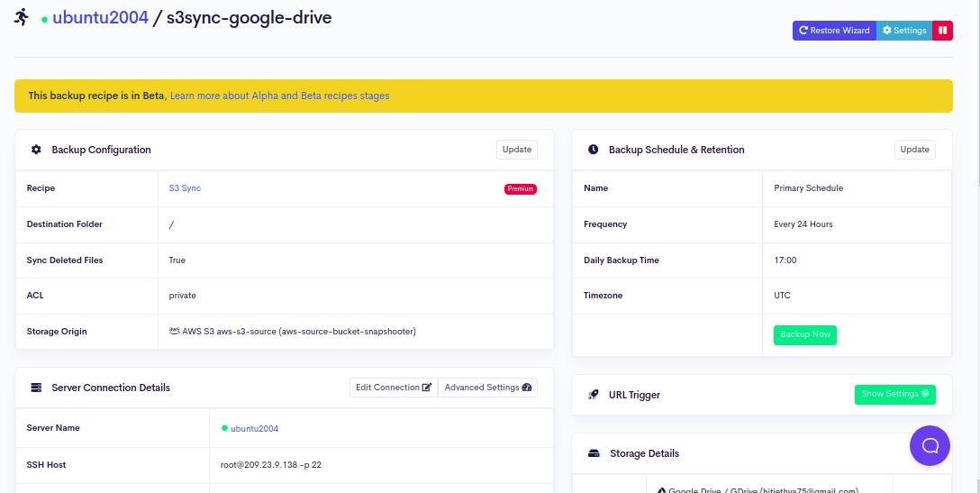Open Edit Connection
Viewport: 980px width, 493px height.
point(394,388)
